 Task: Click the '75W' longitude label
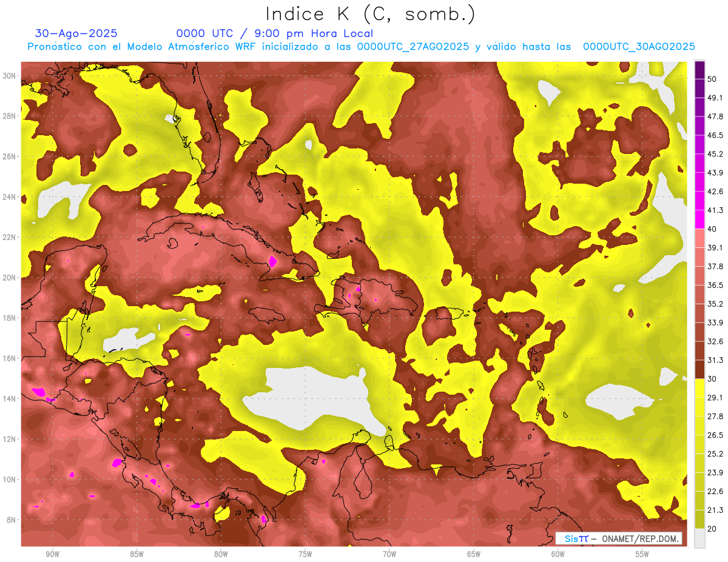[x=305, y=554]
